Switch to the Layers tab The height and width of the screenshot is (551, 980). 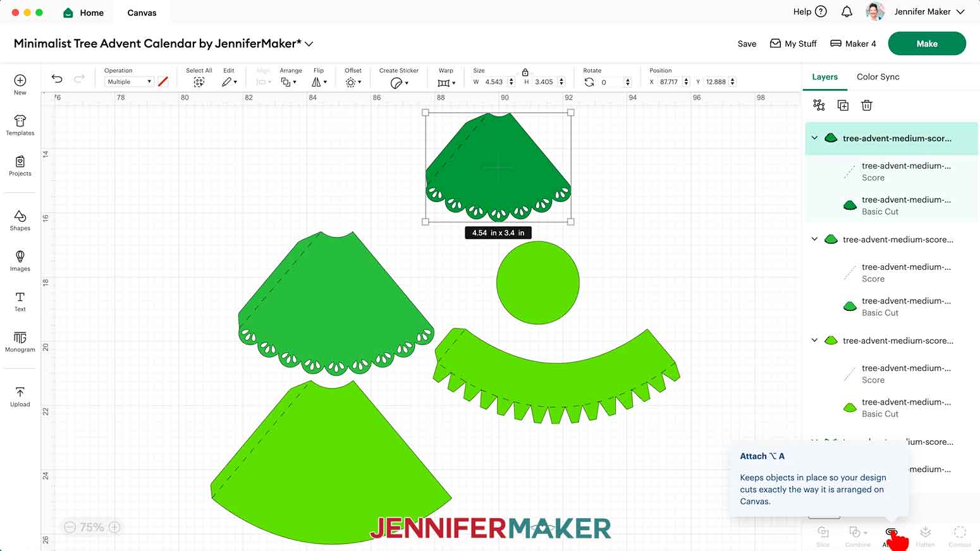tap(824, 76)
